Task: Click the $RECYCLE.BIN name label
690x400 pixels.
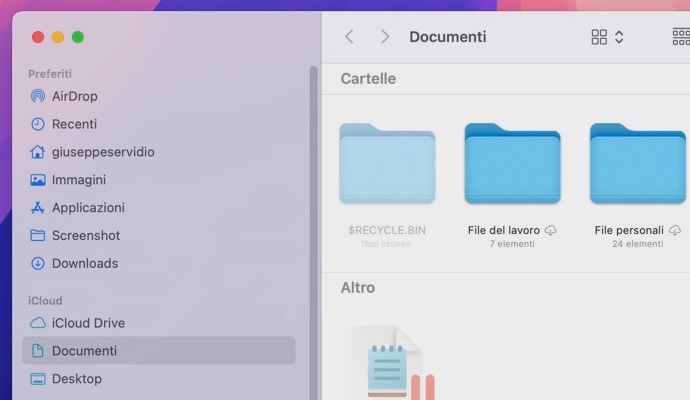Action: [387, 230]
